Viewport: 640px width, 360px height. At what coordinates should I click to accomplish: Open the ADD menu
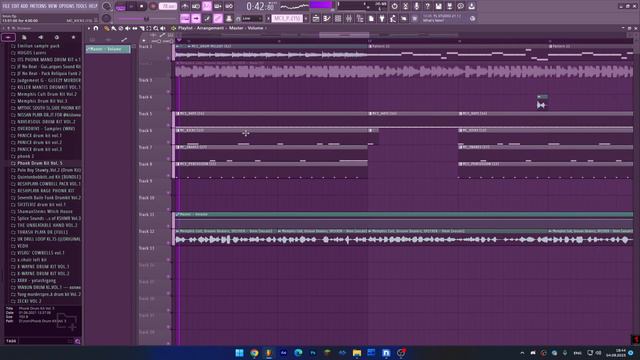24,6
